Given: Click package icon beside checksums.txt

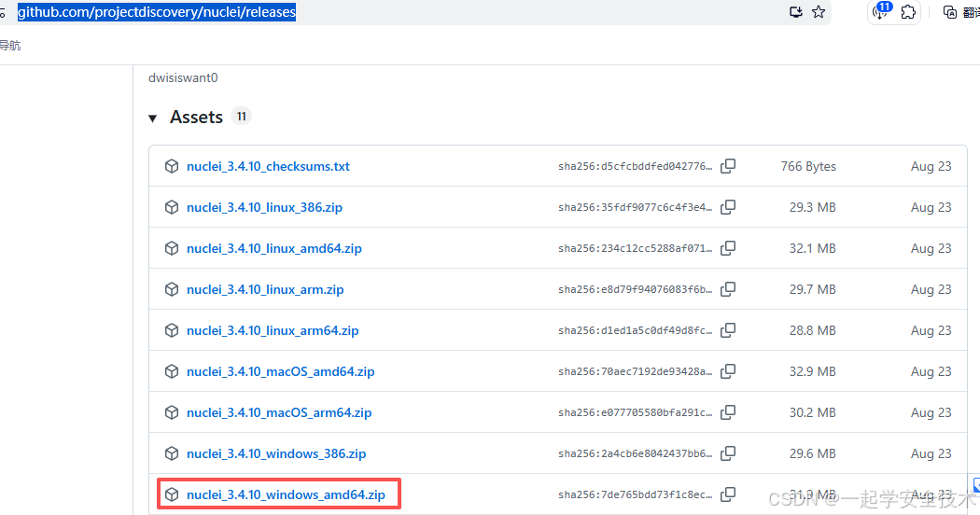Looking at the screenshot, I should click(171, 166).
